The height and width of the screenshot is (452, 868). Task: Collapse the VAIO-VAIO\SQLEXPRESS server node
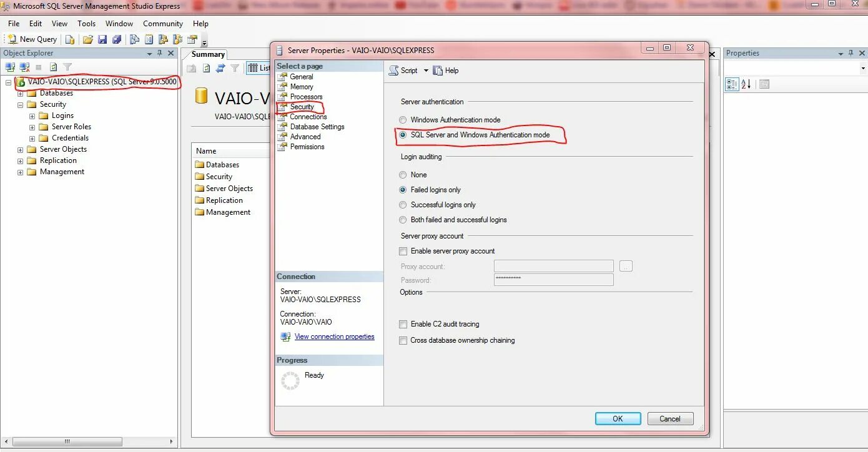(x=8, y=82)
